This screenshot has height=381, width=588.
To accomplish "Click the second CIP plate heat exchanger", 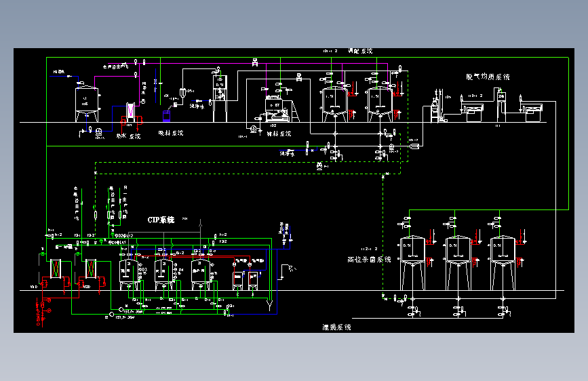I will tap(91, 268).
